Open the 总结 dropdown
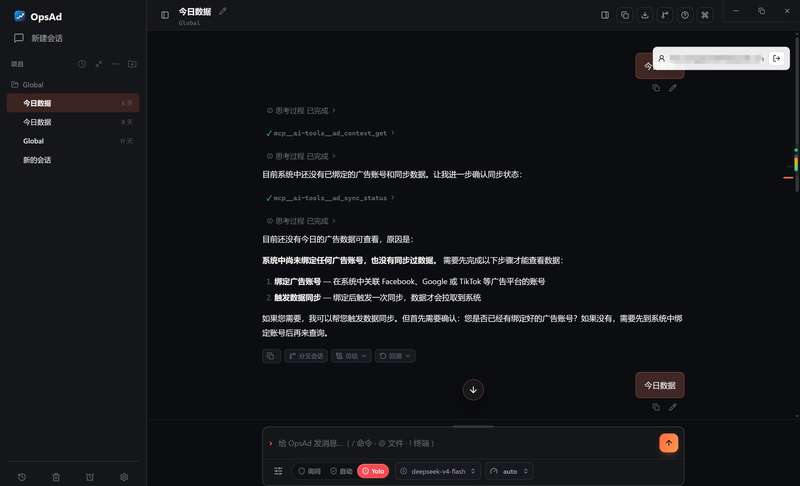The height and width of the screenshot is (486, 800). (x=351, y=356)
